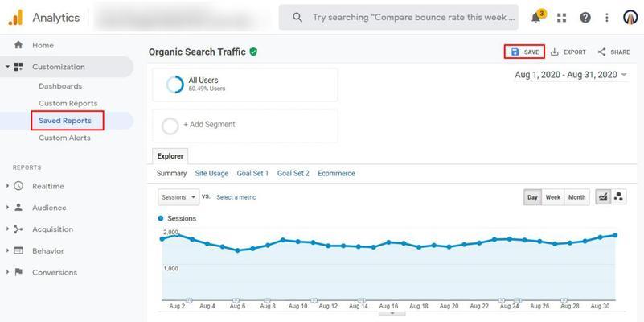Click the Audience person icon
The image size is (644, 322).
click(18, 208)
